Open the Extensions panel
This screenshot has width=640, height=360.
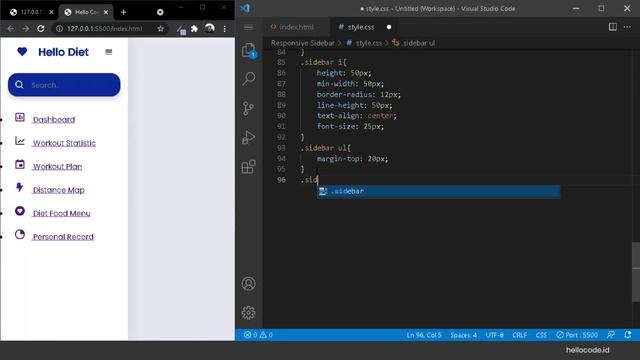pos(249,167)
